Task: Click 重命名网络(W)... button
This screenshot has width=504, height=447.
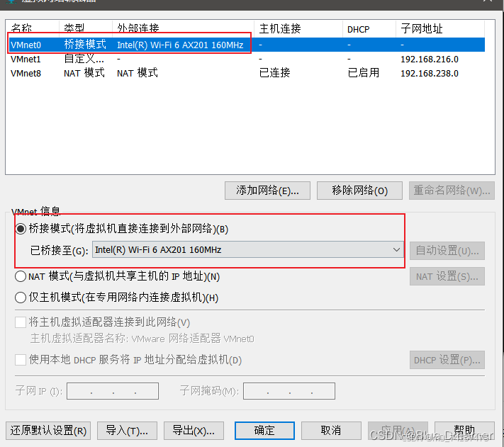Action: (452, 191)
